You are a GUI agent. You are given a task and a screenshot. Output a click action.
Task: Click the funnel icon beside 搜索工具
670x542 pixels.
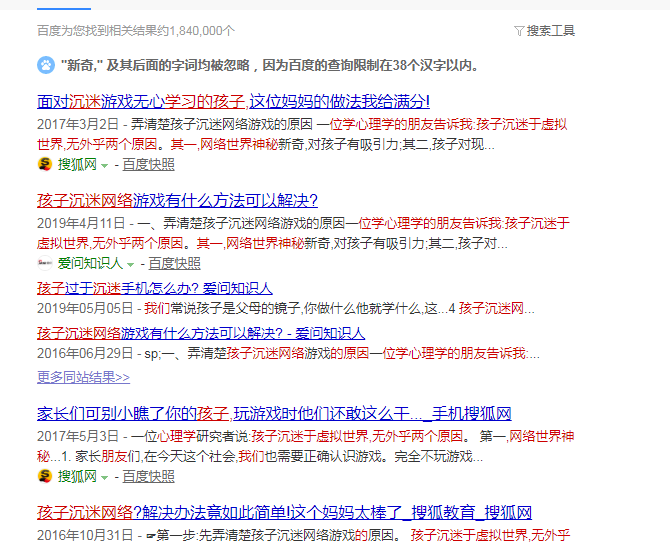coord(519,31)
